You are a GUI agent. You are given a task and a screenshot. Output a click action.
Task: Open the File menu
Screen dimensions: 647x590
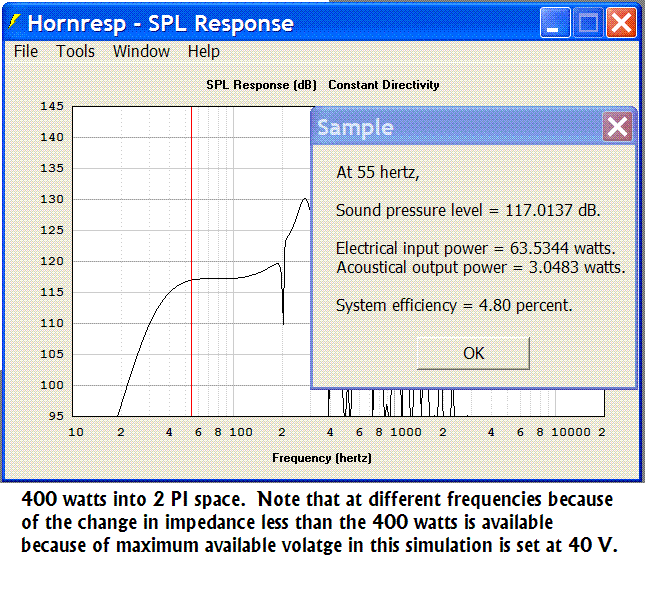click(26, 52)
